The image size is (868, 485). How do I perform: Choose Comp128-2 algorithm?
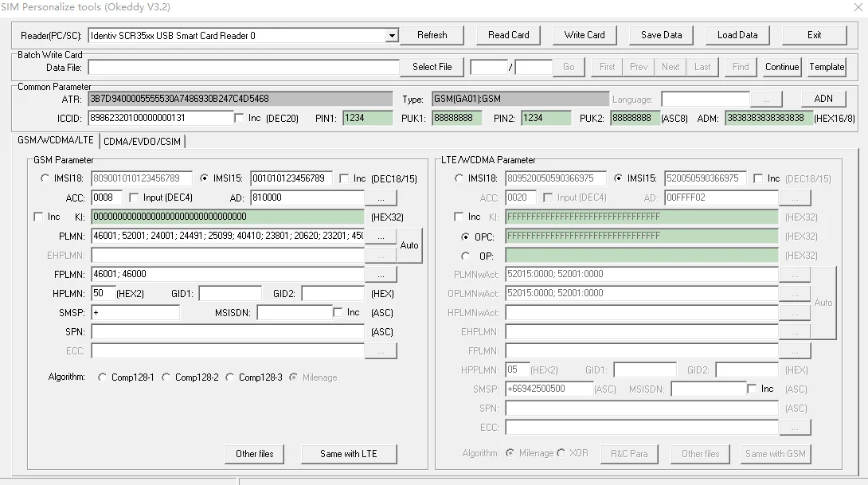coord(166,377)
